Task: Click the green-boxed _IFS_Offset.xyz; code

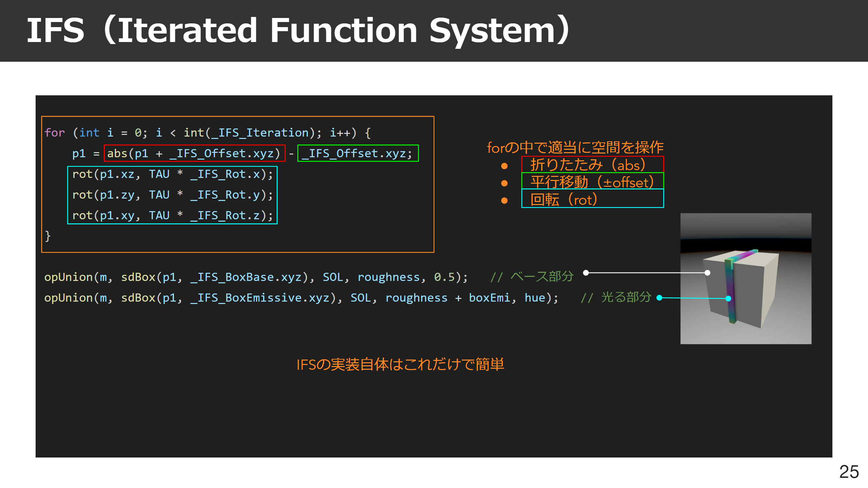Action: pyautogui.click(x=358, y=154)
